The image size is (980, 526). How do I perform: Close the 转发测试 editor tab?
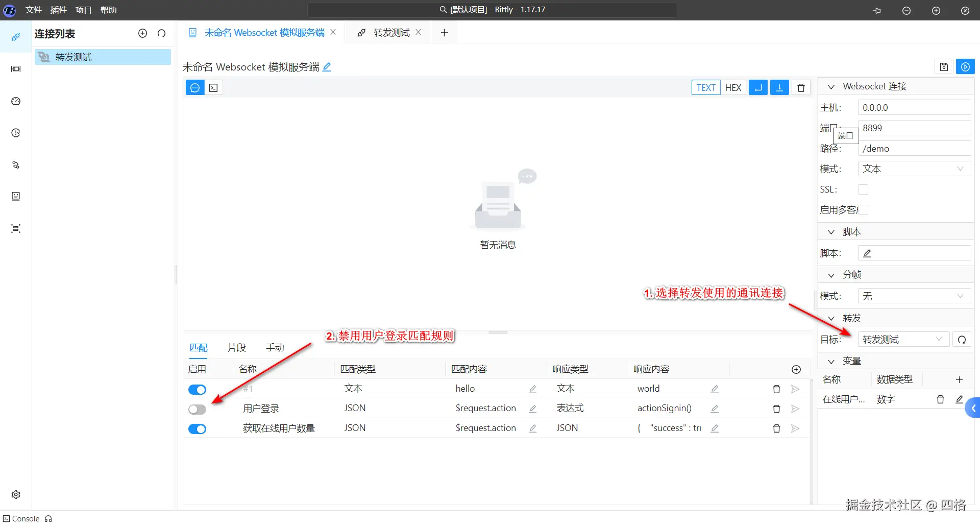418,32
